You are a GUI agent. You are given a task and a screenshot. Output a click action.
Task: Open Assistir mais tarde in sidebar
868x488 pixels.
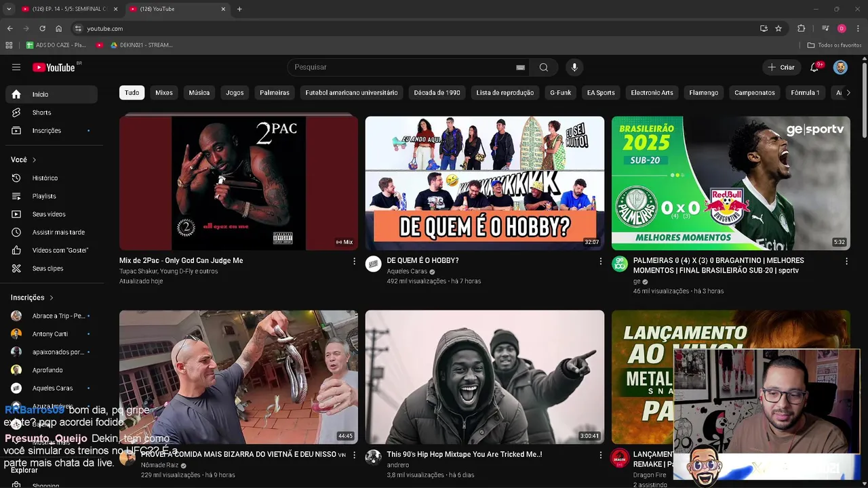(x=52, y=232)
